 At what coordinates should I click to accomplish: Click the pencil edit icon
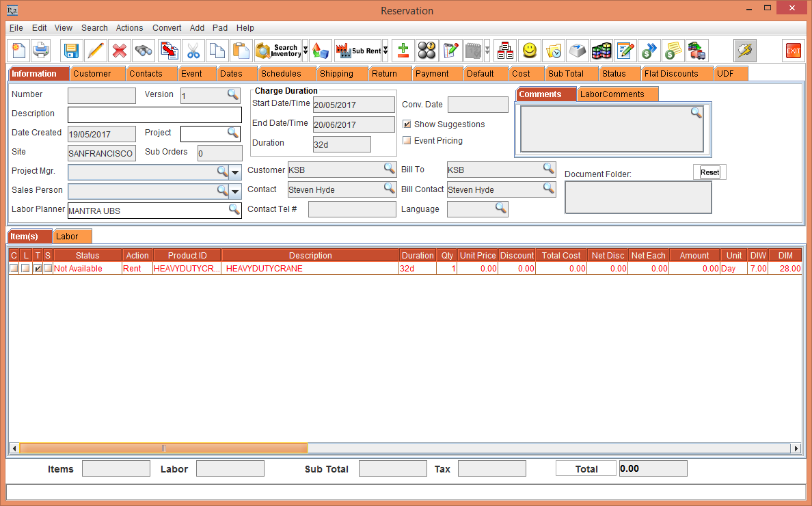click(x=96, y=51)
